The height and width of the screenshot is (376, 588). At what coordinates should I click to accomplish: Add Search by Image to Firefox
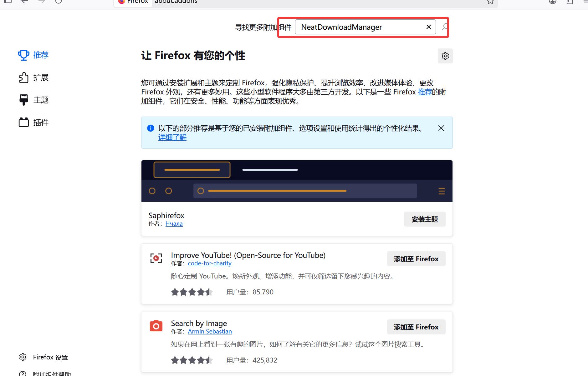tap(416, 327)
